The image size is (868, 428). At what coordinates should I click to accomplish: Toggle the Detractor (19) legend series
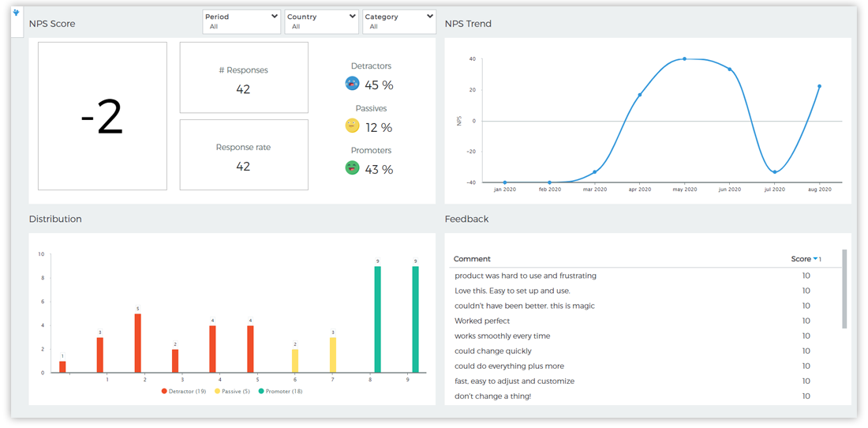point(186,391)
